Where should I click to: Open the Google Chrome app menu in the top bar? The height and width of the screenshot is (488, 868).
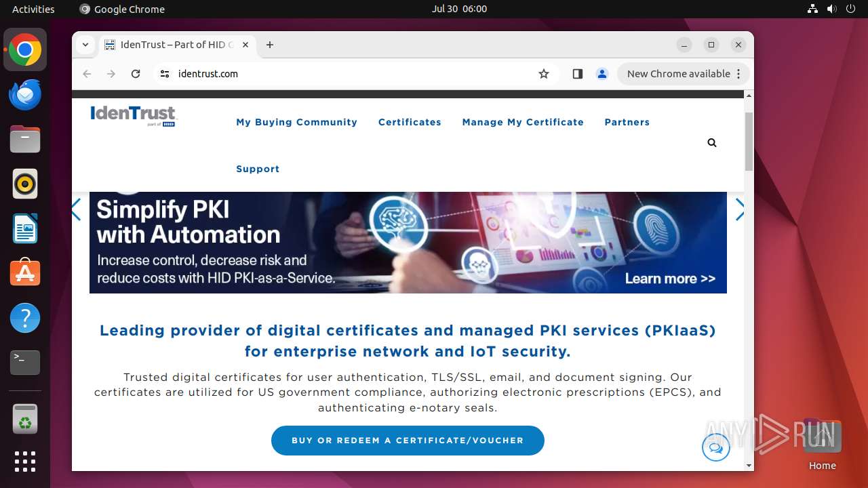[122, 9]
